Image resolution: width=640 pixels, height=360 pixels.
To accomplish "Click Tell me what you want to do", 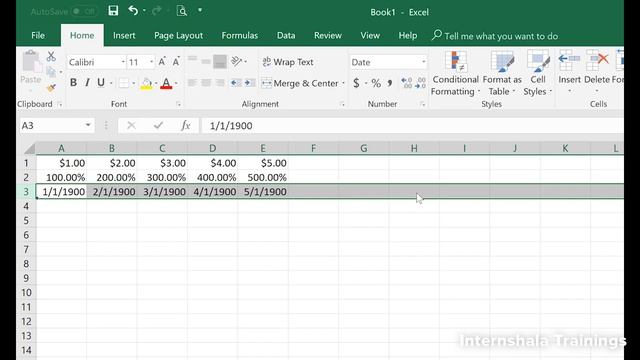I will pyautogui.click(x=495, y=36).
